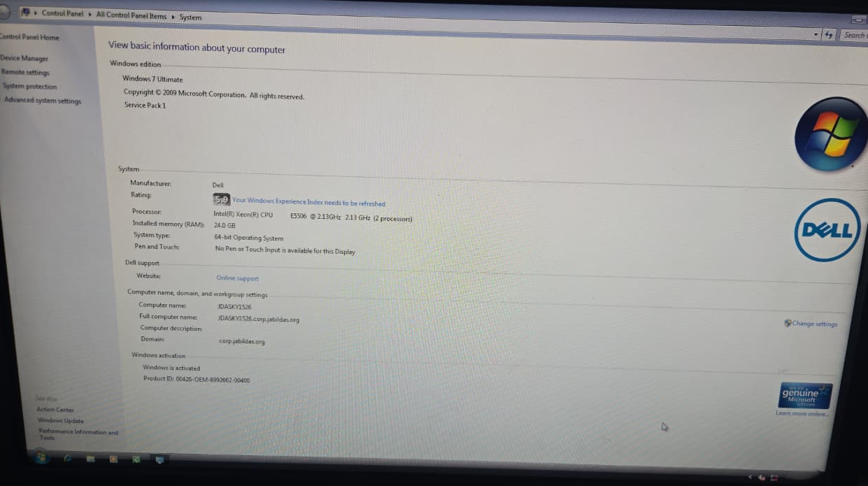Click the Windows is activated text
868x486 pixels.
pyautogui.click(x=171, y=368)
